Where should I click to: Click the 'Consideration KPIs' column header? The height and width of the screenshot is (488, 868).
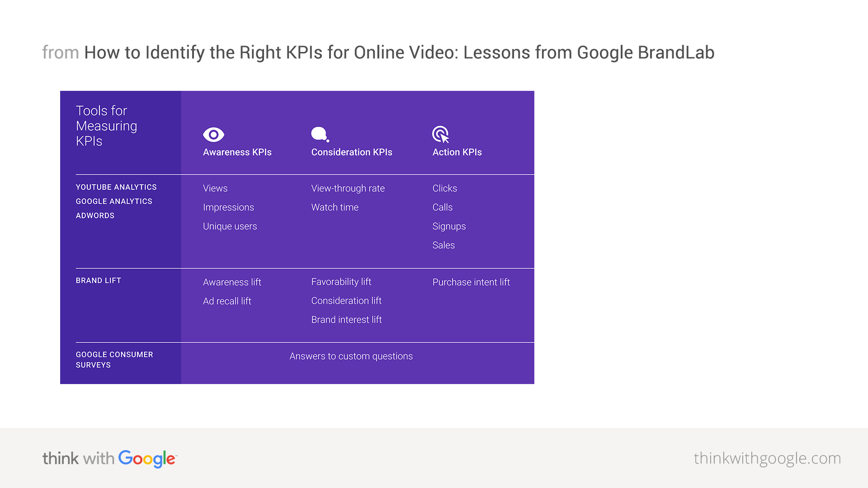point(352,152)
